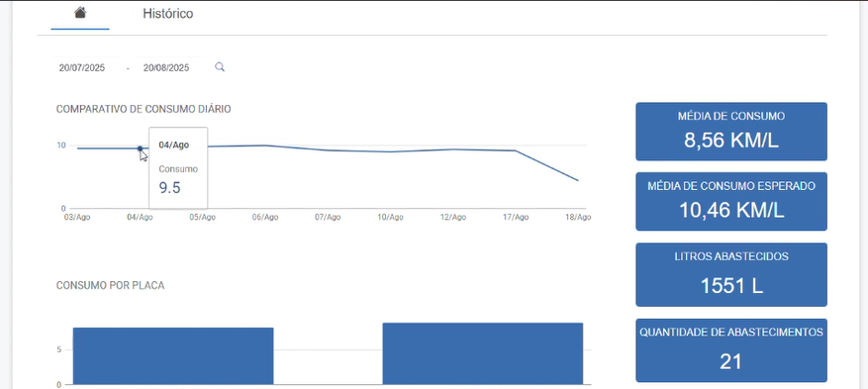Click the 06/Ago axis label
This screenshot has width=868, height=389.
pyautogui.click(x=265, y=218)
